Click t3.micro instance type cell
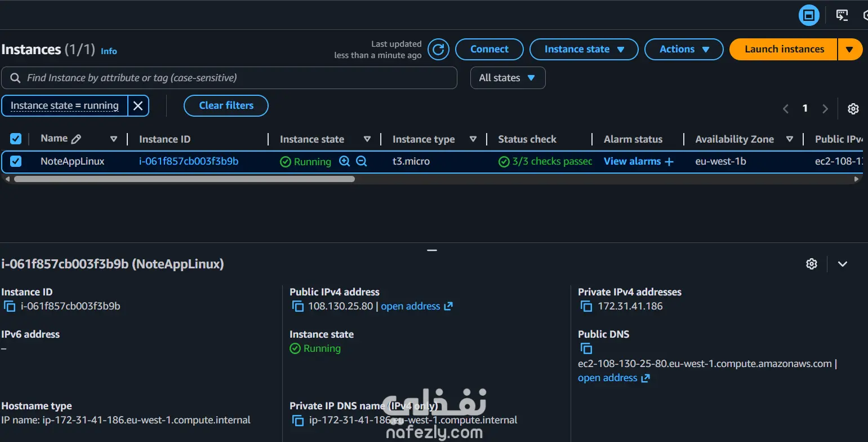 (x=411, y=161)
